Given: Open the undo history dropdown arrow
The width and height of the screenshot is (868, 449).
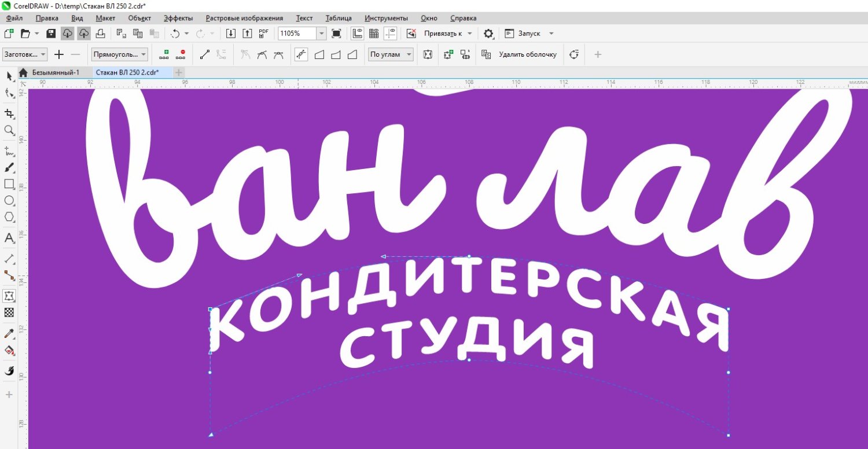Looking at the screenshot, I should (x=186, y=34).
